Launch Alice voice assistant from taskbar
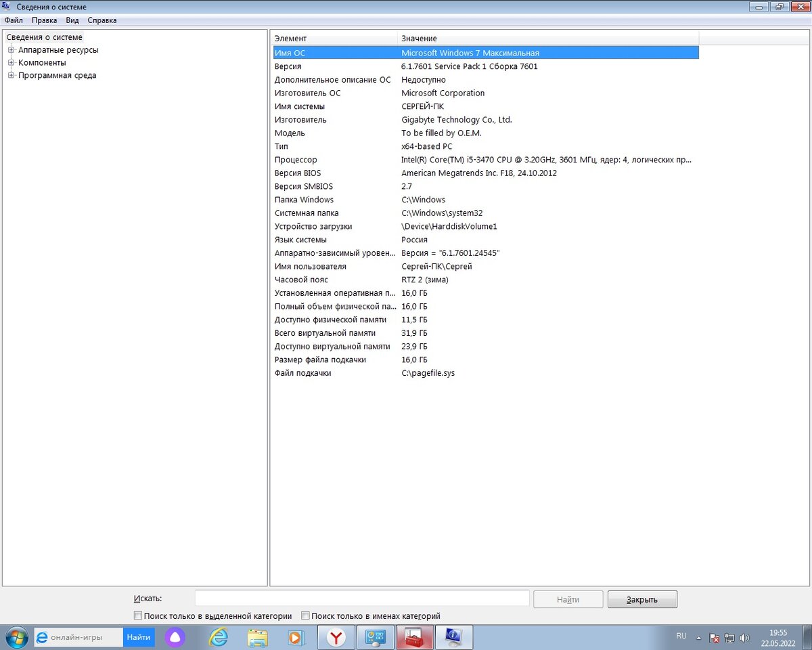The image size is (812, 650). point(175,637)
